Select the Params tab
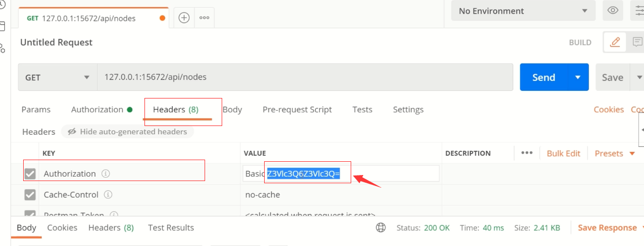This screenshot has width=644, height=246. tap(36, 110)
